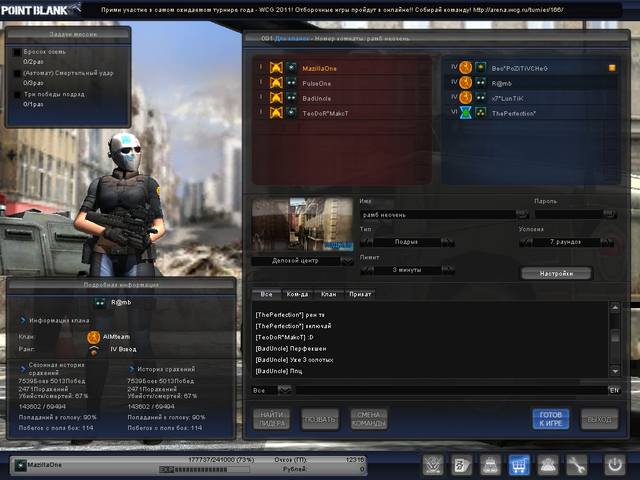Open the missions card icon
640x480 pixels.
tap(461, 465)
